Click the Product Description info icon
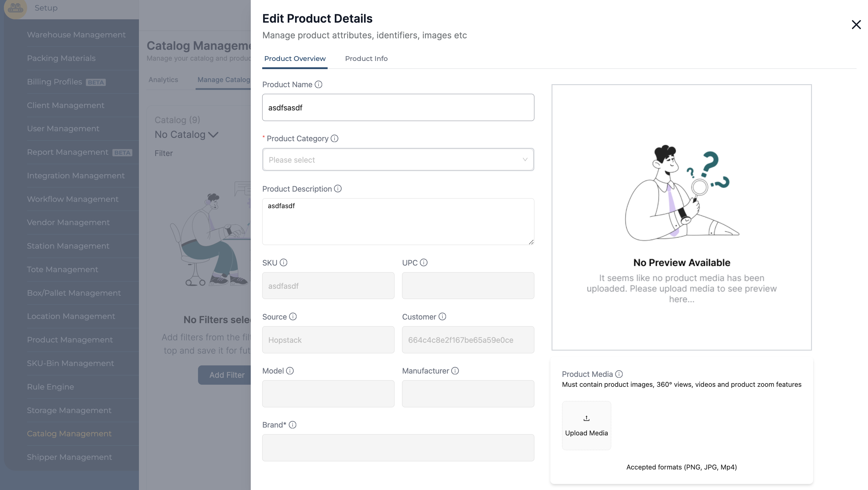 point(338,189)
